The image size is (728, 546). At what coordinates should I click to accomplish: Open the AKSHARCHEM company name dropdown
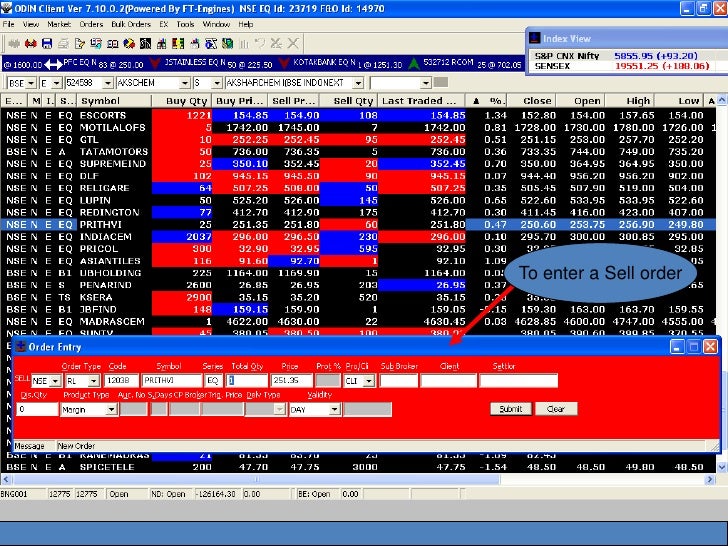(x=358, y=83)
